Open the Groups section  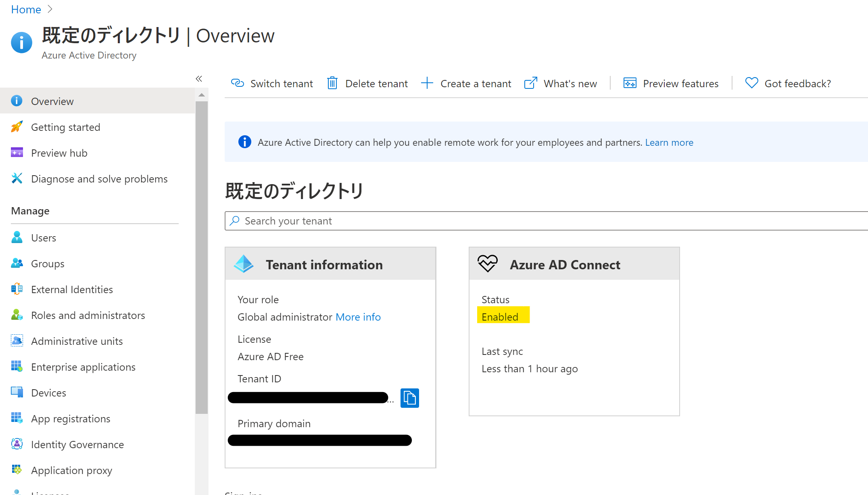pyautogui.click(x=47, y=263)
